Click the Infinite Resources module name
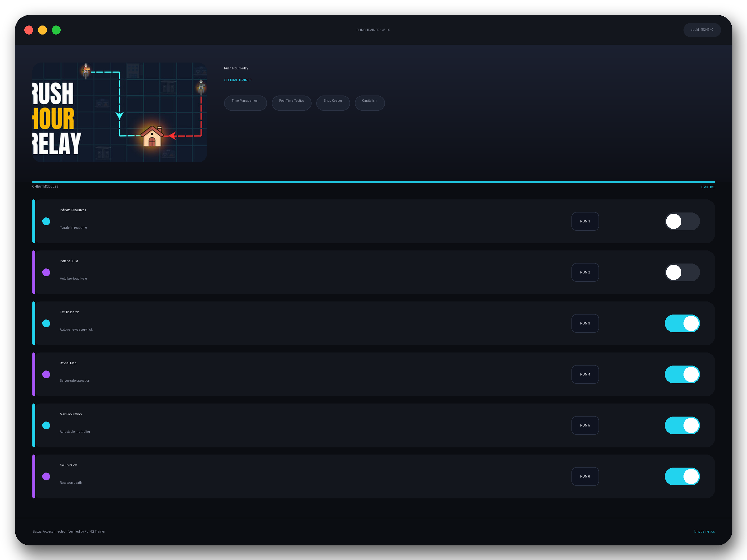The height and width of the screenshot is (560, 747). coord(73,210)
